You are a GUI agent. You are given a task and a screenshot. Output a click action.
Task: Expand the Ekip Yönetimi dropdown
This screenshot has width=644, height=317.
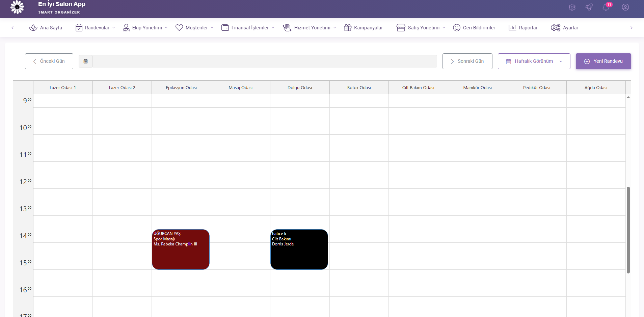pyautogui.click(x=145, y=28)
